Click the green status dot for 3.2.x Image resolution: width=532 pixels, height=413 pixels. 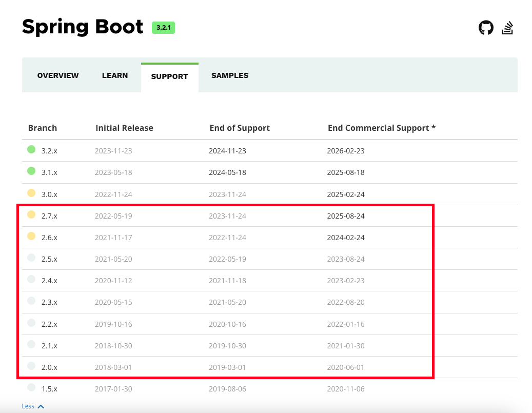pos(31,149)
